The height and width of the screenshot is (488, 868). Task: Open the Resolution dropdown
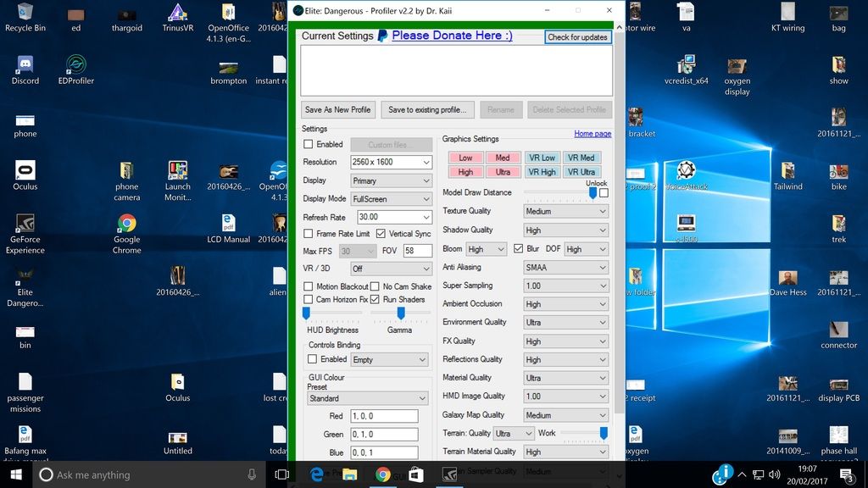(392, 162)
